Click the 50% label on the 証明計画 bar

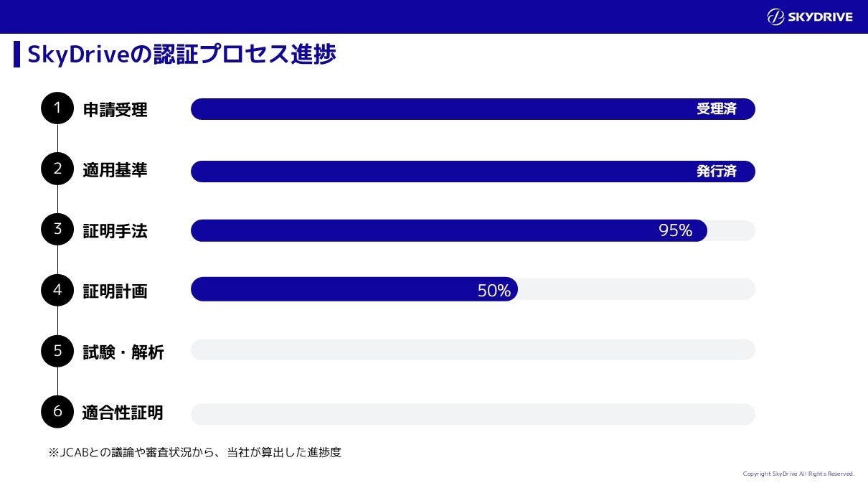click(x=494, y=290)
